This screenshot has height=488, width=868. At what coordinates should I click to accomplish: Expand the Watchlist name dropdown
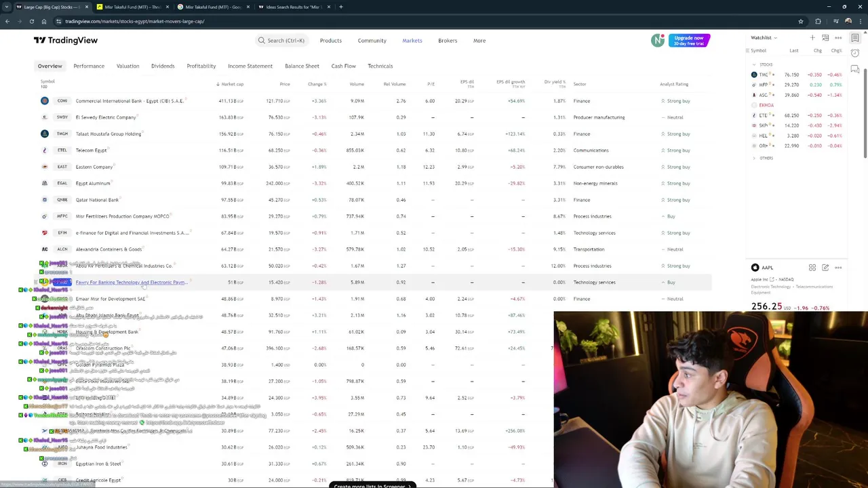click(764, 38)
